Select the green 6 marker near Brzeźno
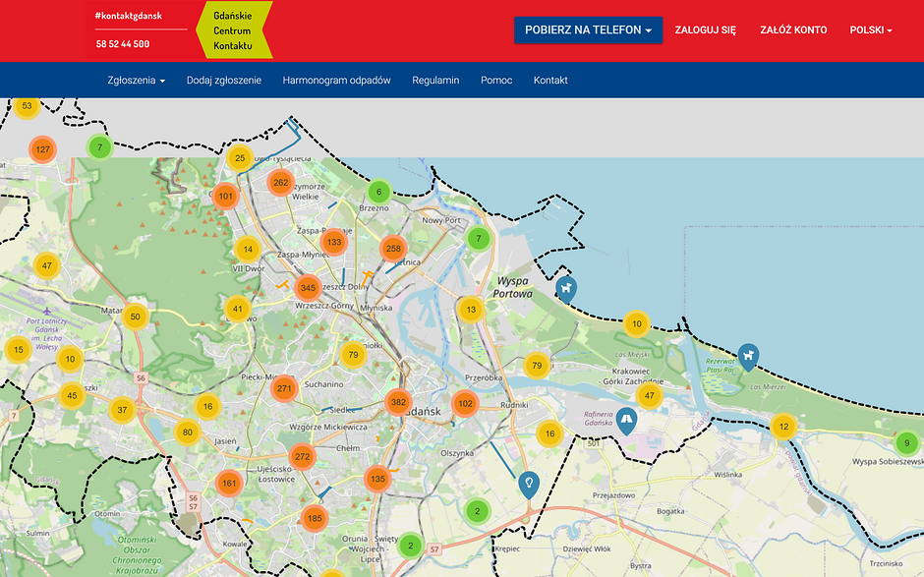 (x=379, y=192)
